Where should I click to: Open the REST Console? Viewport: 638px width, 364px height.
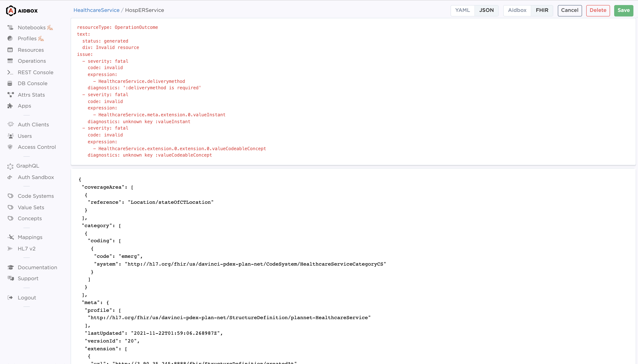pos(36,72)
